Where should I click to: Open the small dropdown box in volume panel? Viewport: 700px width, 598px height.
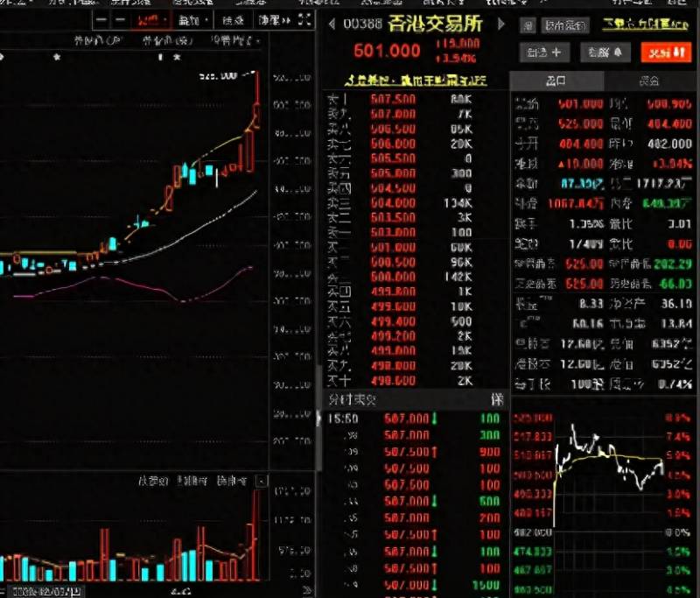point(262,481)
